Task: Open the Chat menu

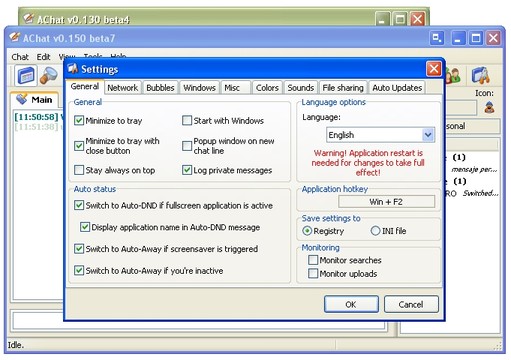Action: tap(20, 57)
